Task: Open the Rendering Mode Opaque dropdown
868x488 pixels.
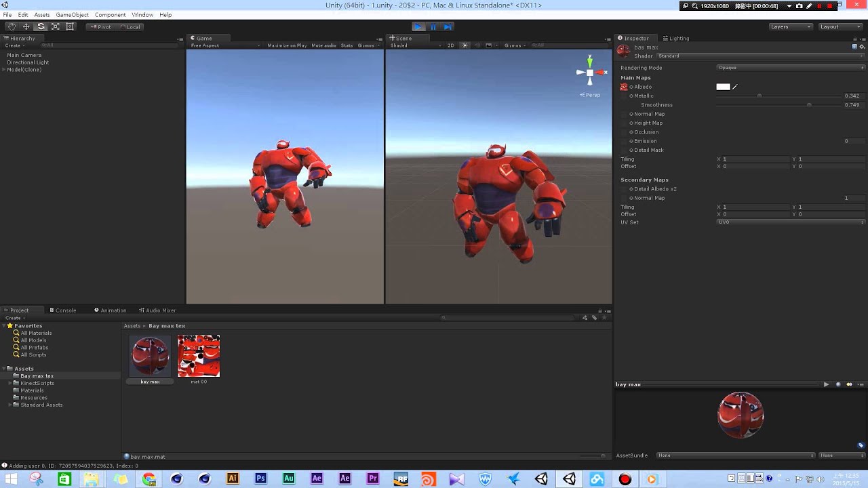Action: [x=791, y=68]
